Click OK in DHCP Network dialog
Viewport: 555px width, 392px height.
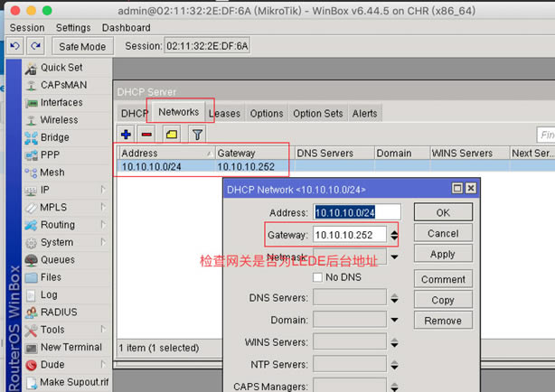pyautogui.click(x=442, y=212)
